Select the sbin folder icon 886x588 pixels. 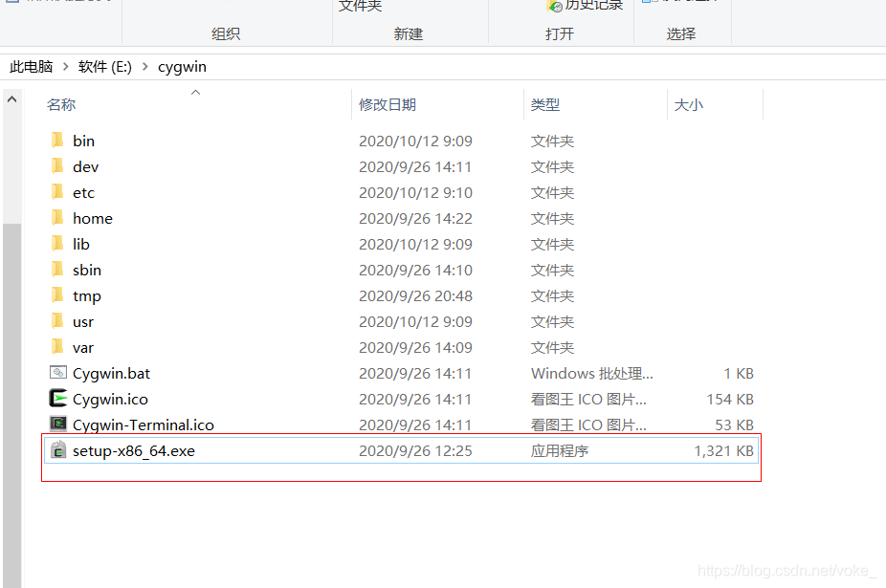(x=57, y=270)
